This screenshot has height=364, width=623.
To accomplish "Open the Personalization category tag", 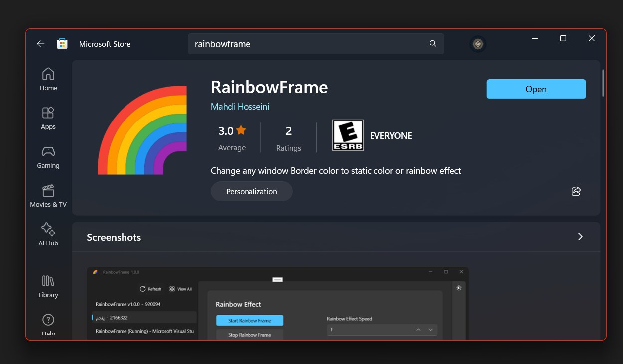I will coord(251,191).
